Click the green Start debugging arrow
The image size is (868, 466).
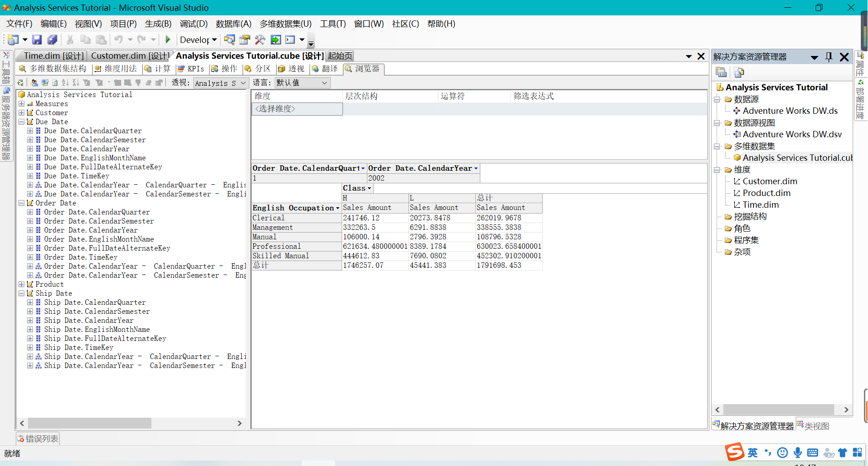point(168,40)
